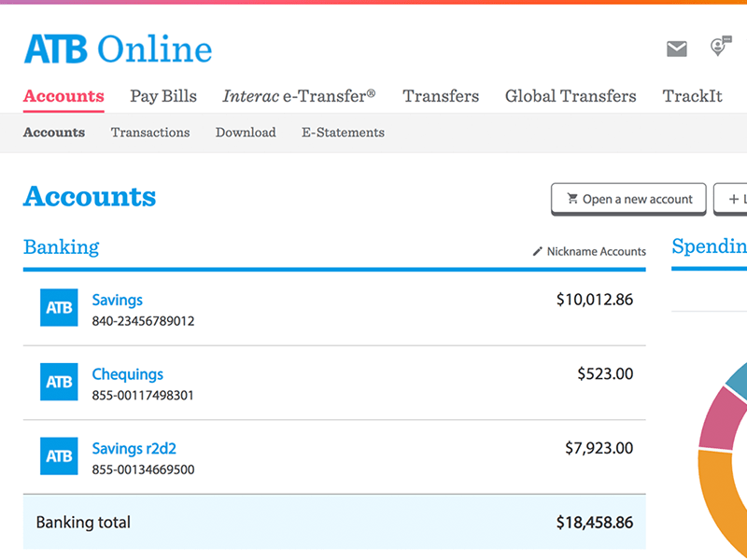
Task: Open E-Statements in the sub-navigation
Action: (x=343, y=133)
